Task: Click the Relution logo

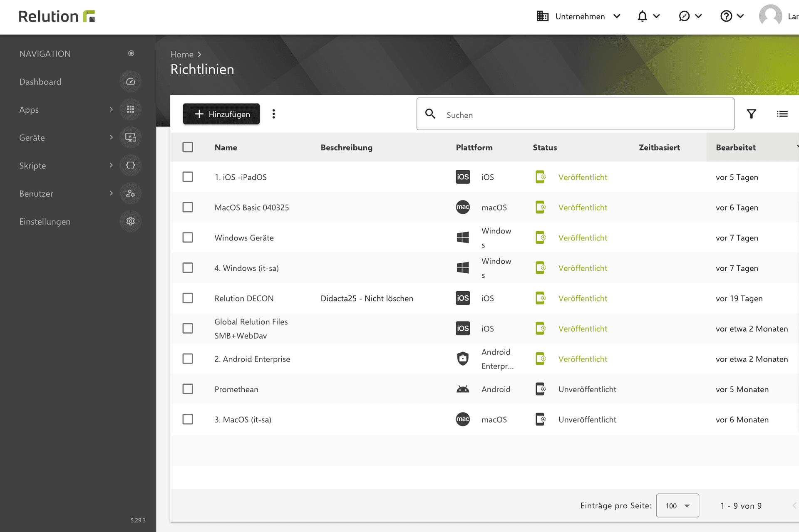Action: tap(57, 16)
